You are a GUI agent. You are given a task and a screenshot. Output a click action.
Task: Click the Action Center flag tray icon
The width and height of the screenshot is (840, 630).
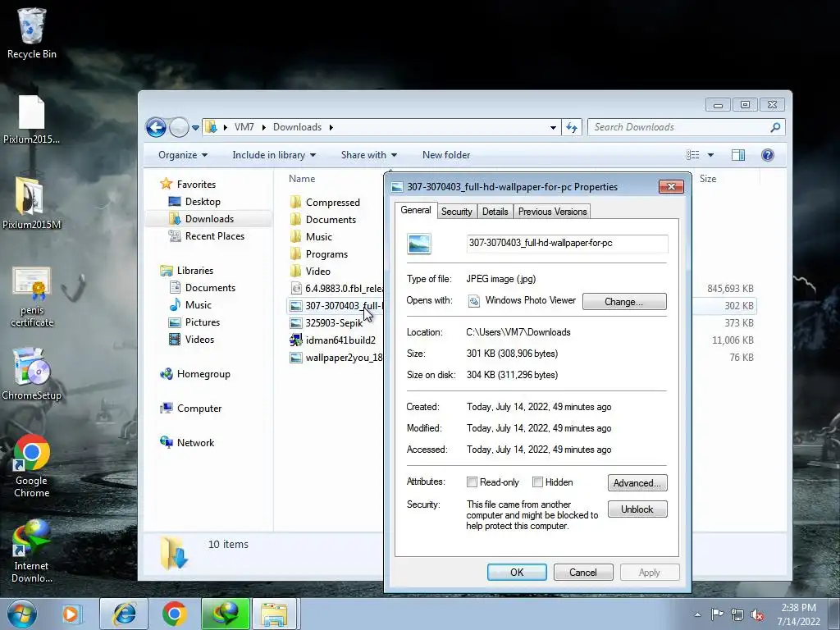717,614
